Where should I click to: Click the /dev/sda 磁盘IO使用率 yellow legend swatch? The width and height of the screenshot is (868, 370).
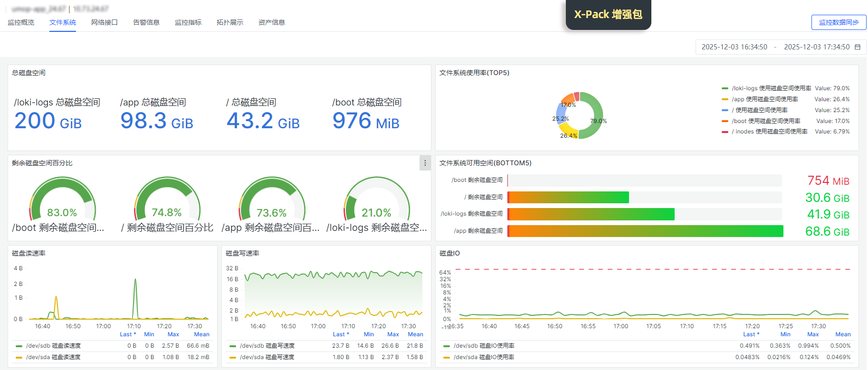(446, 357)
